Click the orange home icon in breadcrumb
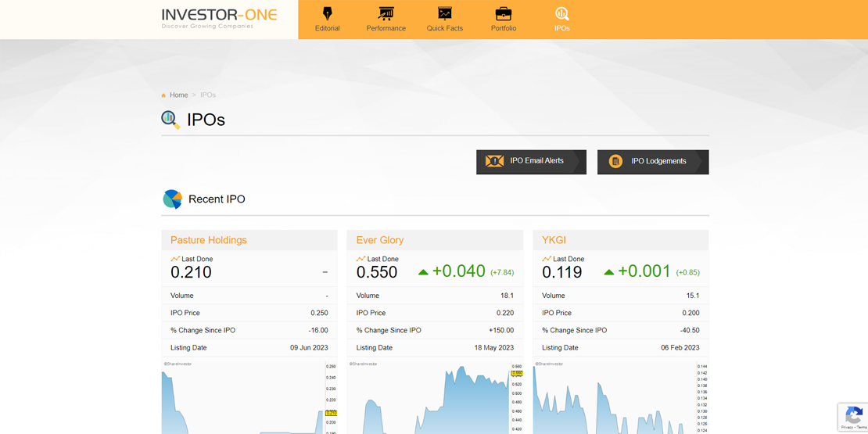 163,95
